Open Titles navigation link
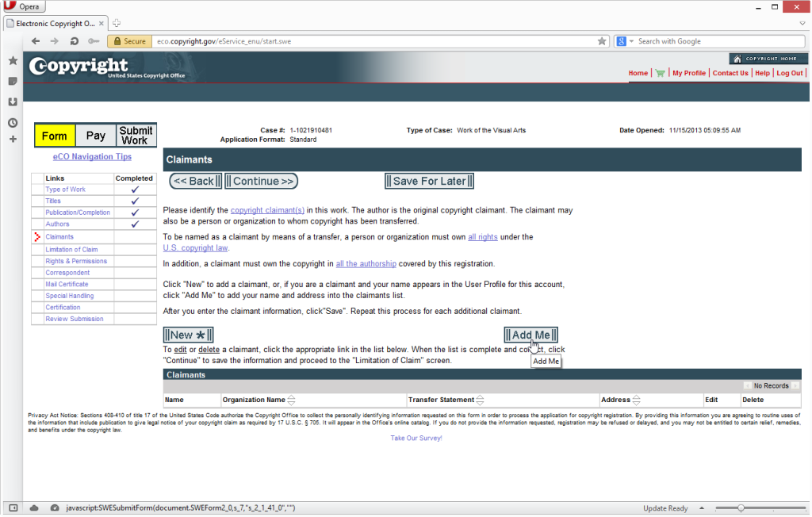 [53, 201]
